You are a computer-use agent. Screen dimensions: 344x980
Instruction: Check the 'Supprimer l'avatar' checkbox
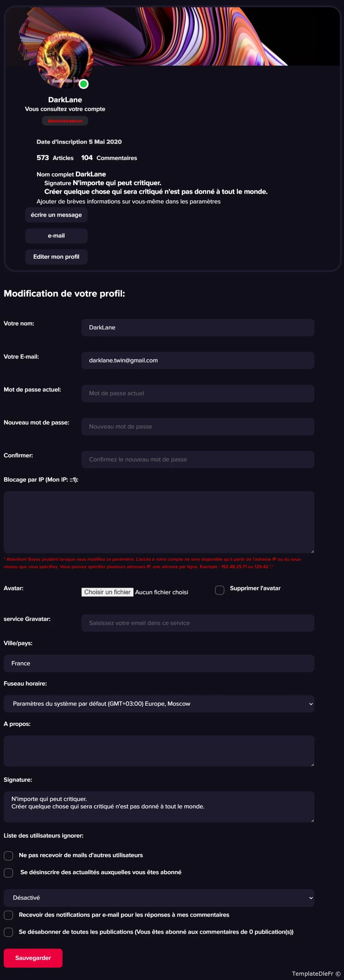tap(220, 590)
